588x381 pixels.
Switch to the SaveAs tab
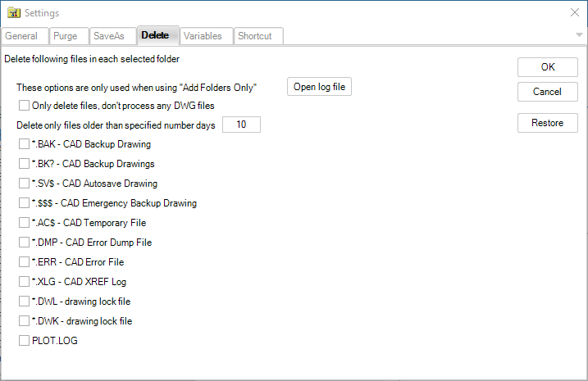pos(109,36)
